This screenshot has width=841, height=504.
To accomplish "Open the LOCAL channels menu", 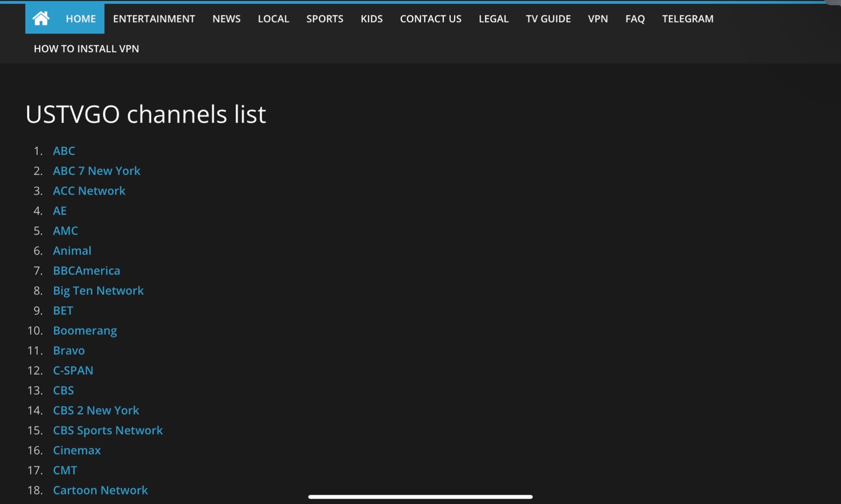I will click(273, 19).
